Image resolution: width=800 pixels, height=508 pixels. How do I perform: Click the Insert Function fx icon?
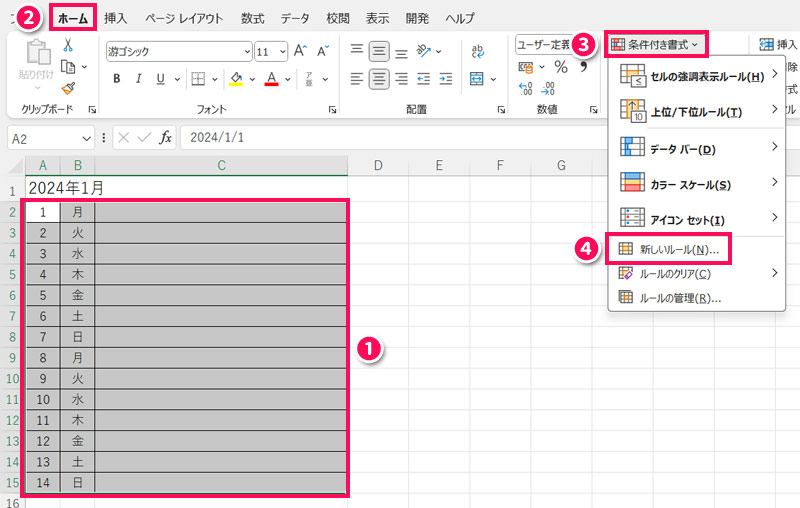point(165,138)
